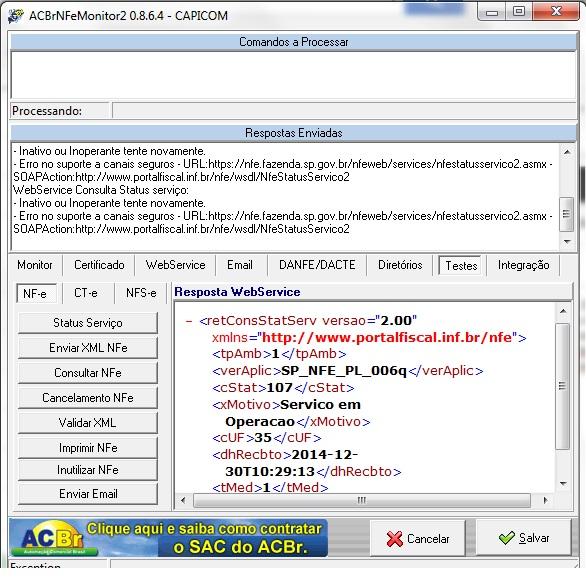Click the Processando status field
The width and height of the screenshot is (586, 583).
[x=344, y=111]
